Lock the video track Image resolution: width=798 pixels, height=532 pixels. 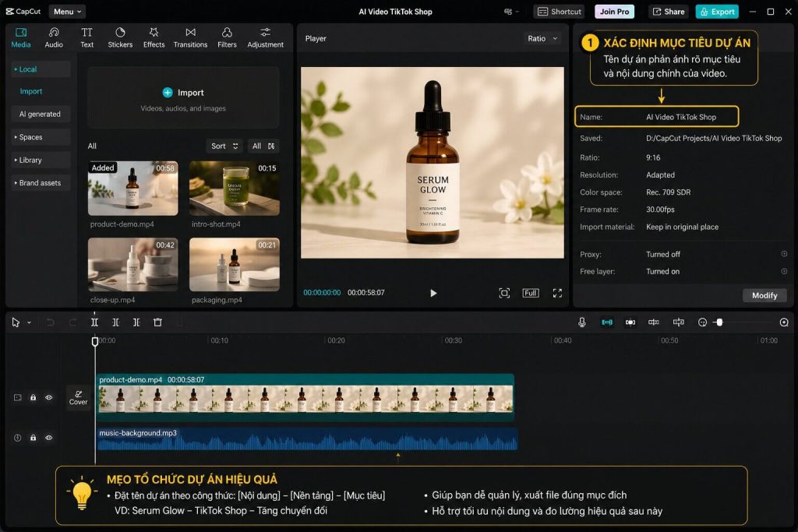(x=33, y=398)
